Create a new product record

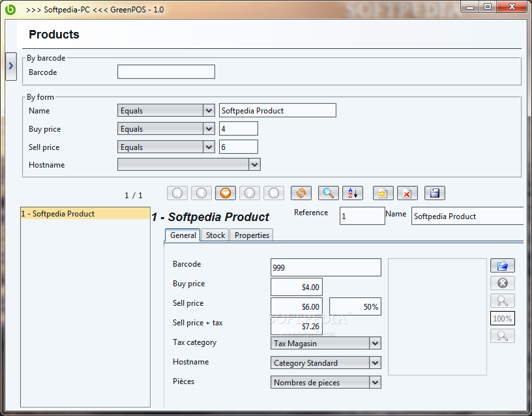383,193
